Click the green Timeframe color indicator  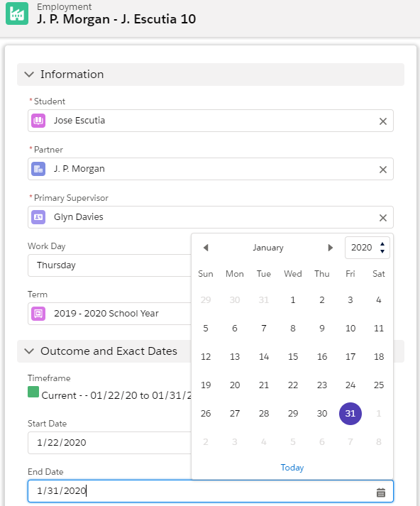(33, 392)
